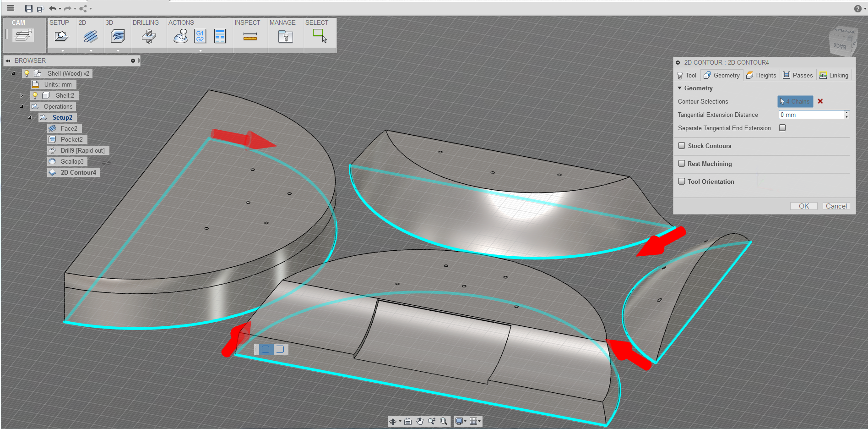Enable the Stock Contours checkbox
This screenshot has width=868, height=429.
click(x=682, y=145)
